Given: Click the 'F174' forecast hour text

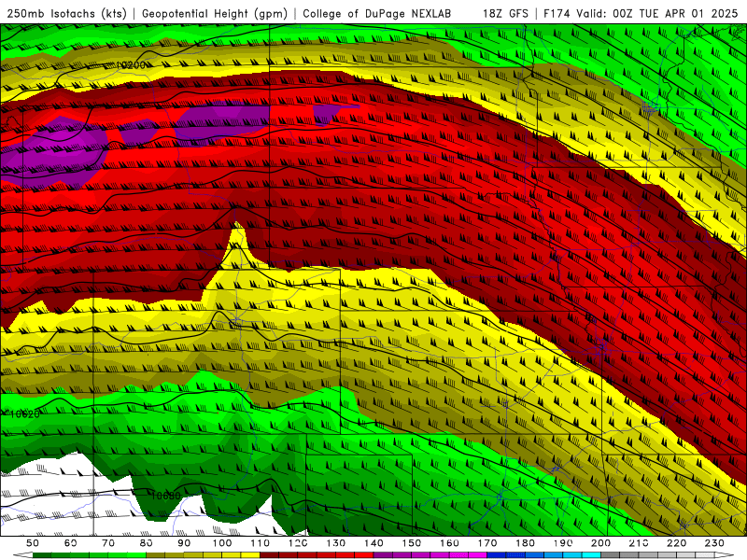Looking at the screenshot, I should 557,13.
